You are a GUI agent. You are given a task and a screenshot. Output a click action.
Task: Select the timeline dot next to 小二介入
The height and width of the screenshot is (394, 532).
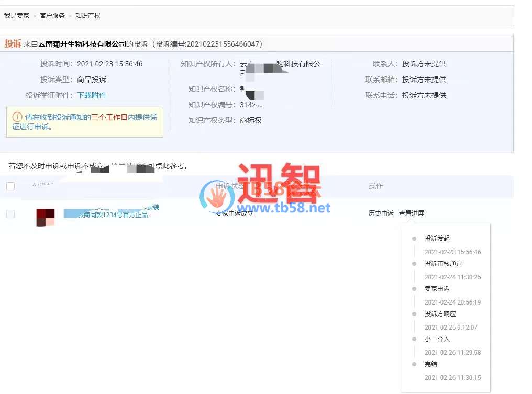pos(414,339)
